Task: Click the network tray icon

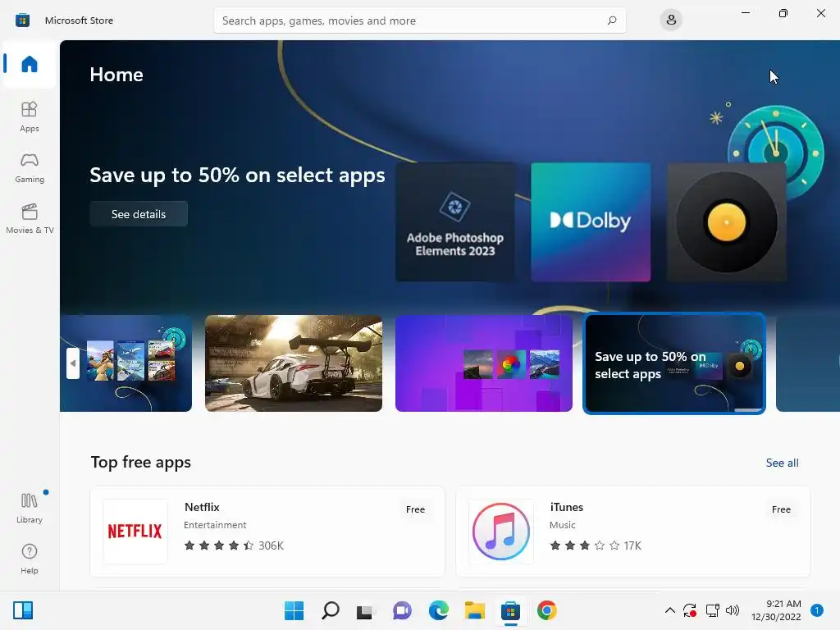Action: [x=712, y=610]
